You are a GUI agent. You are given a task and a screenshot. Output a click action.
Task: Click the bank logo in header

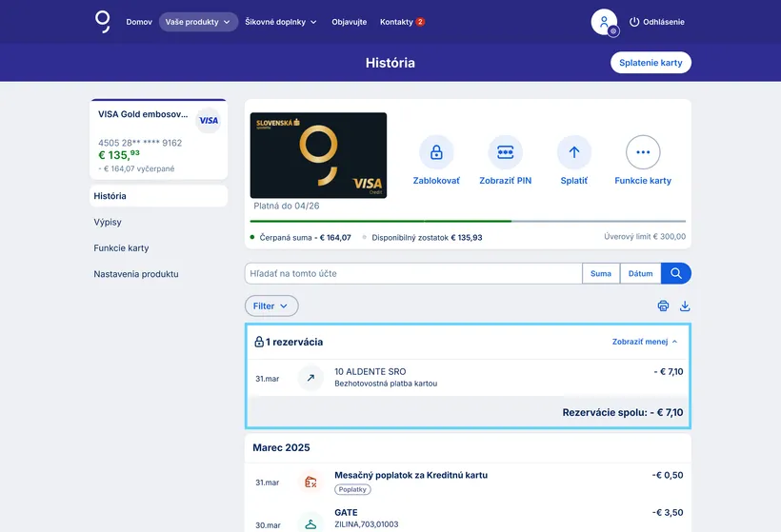(102, 22)
